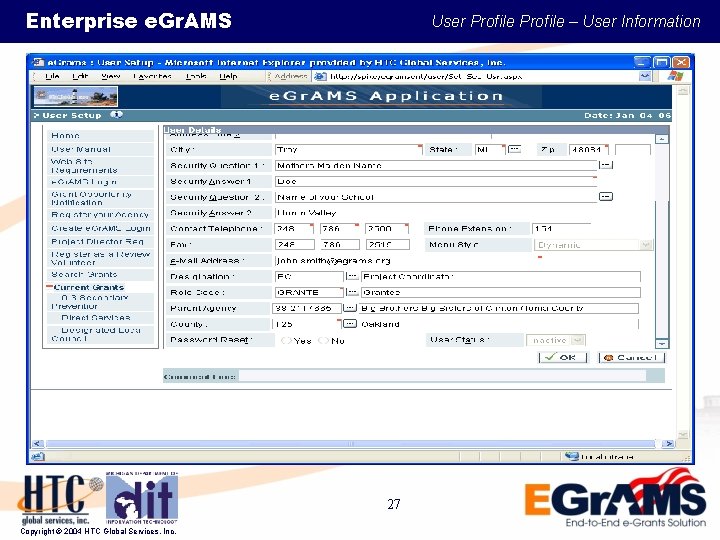This screenshot has height=540, width=720.
Task: Open the Tools menu
Action: [196, 76]
